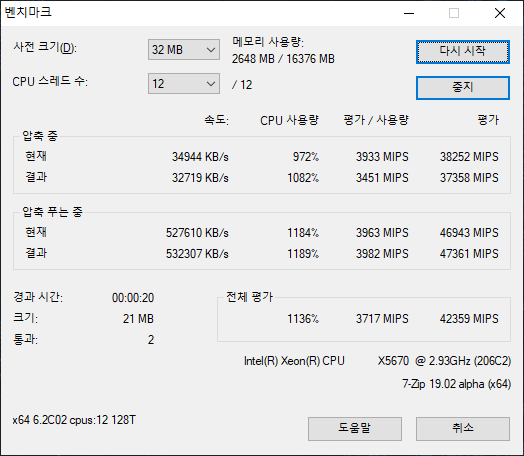The image size is (524, 456).
Task: Click the size value 21 MB
Action: (x=138, y=319)
